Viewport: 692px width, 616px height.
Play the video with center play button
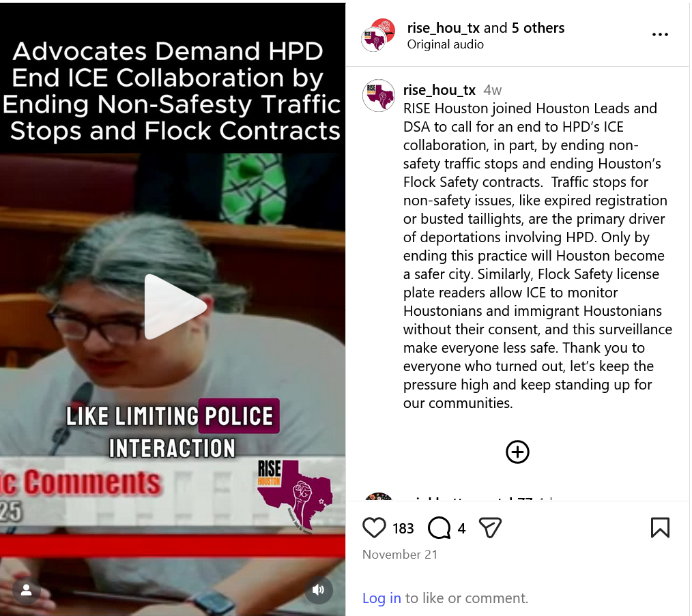click(175, 307)
